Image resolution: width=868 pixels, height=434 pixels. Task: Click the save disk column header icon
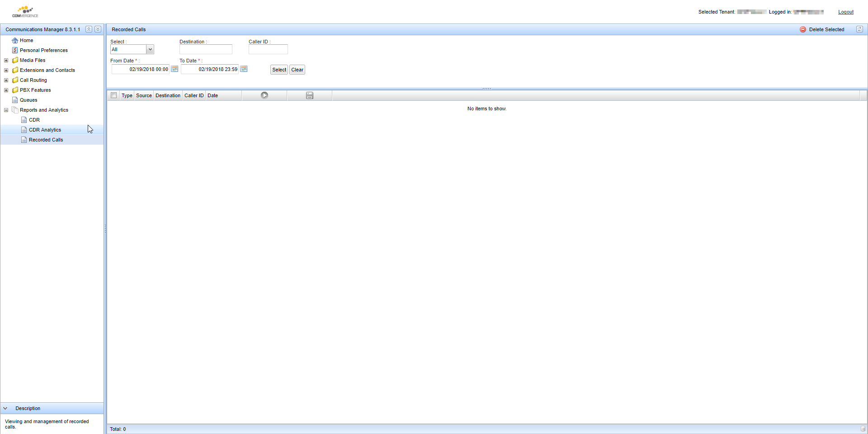[310, 95]
